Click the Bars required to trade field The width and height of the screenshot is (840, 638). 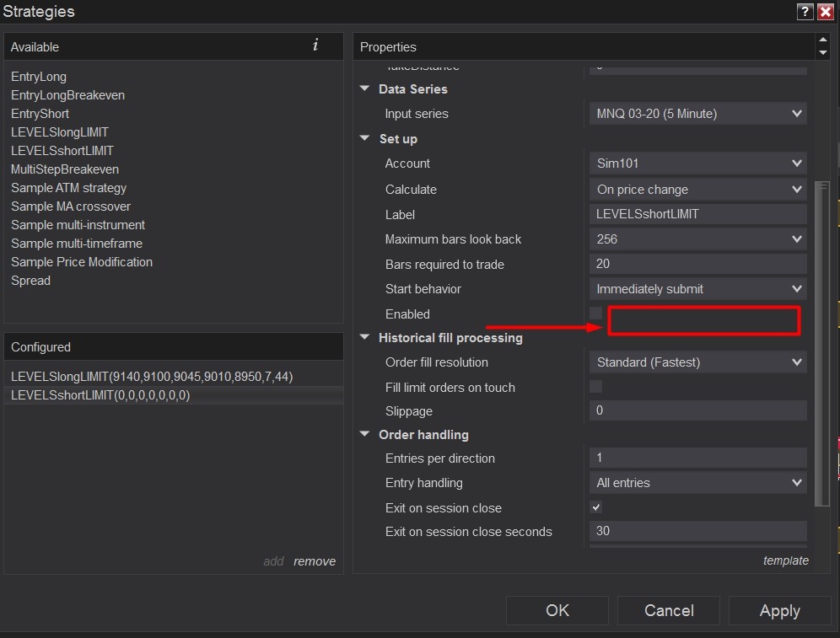698,264
